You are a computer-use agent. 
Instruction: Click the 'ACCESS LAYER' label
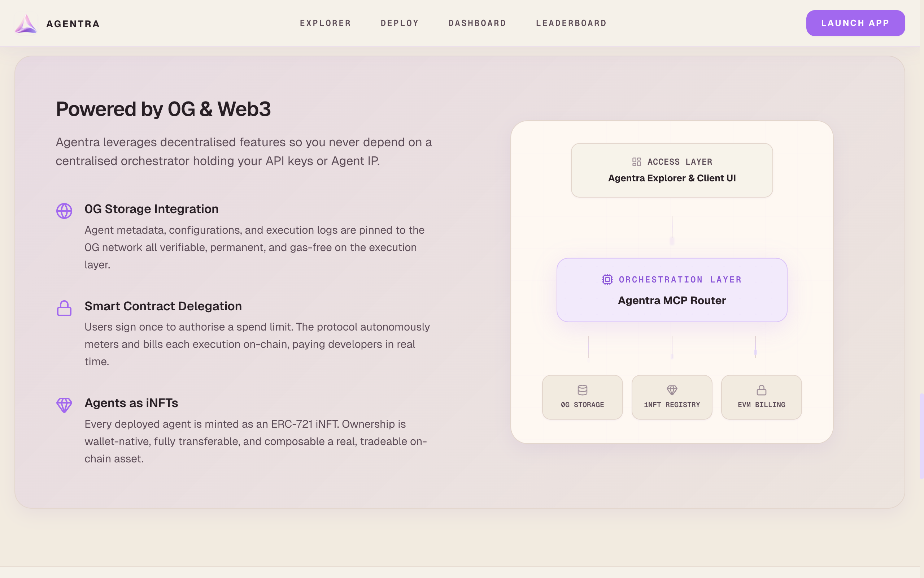(x=680, y=162)
